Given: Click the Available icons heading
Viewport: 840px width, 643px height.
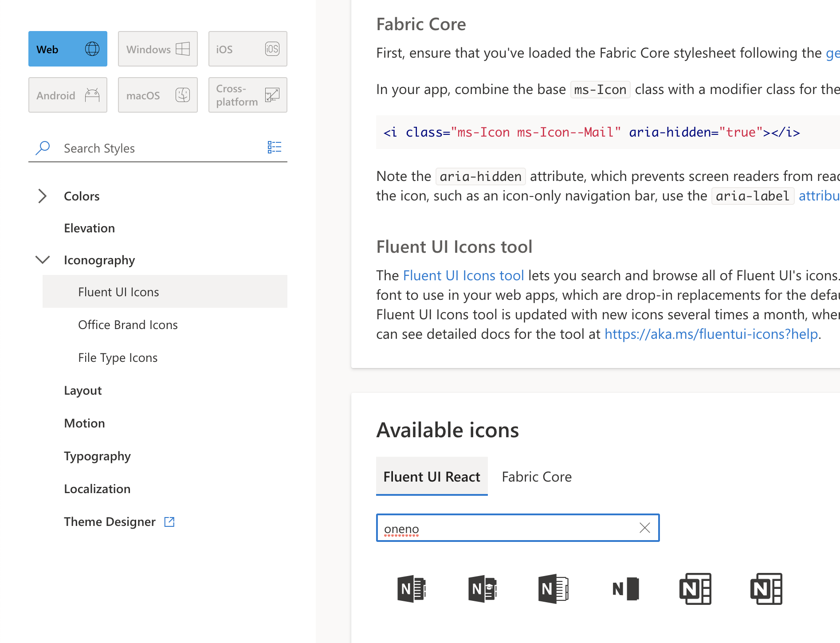Looking at the screenshot, I should coord(447,430).
